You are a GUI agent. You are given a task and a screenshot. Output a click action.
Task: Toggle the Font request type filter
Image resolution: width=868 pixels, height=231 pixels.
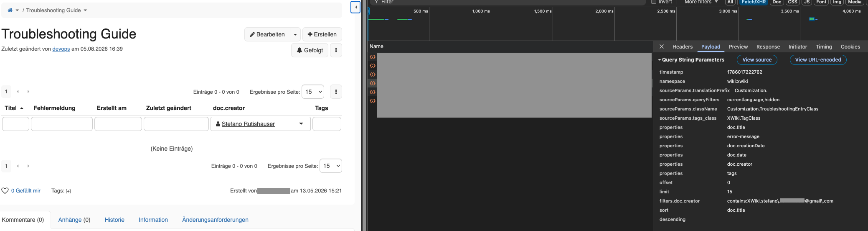821,2
